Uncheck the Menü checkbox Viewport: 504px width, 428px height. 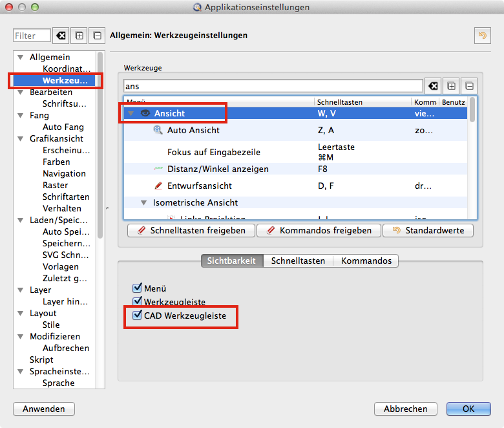coord(136,288)
